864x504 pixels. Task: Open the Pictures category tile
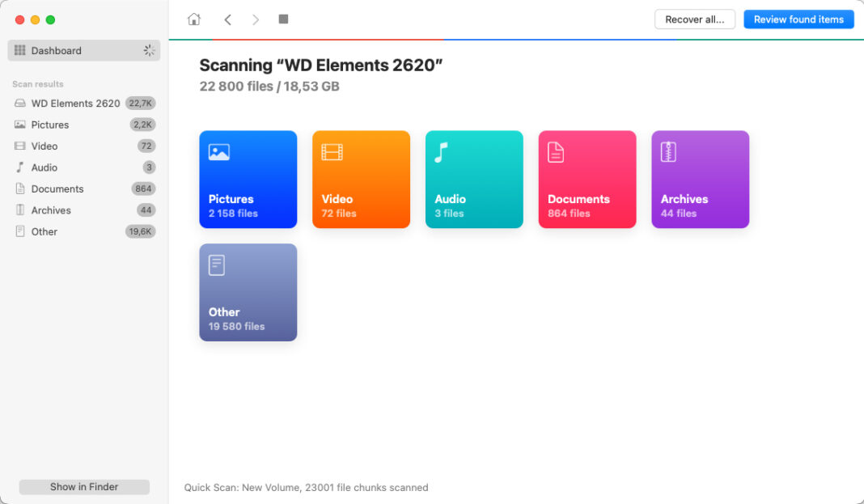click(248, 179)
